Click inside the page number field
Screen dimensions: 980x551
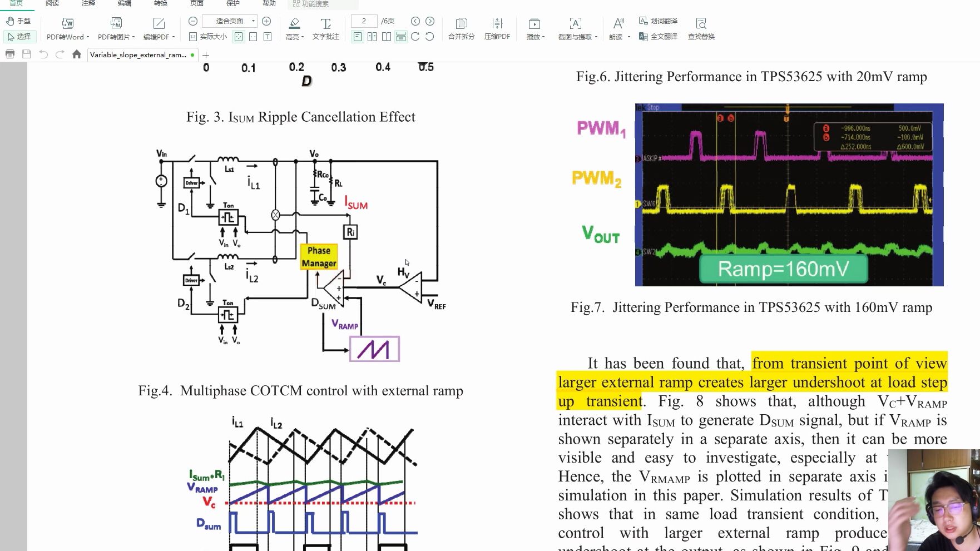pyautogui.click(x=365, y=21)
